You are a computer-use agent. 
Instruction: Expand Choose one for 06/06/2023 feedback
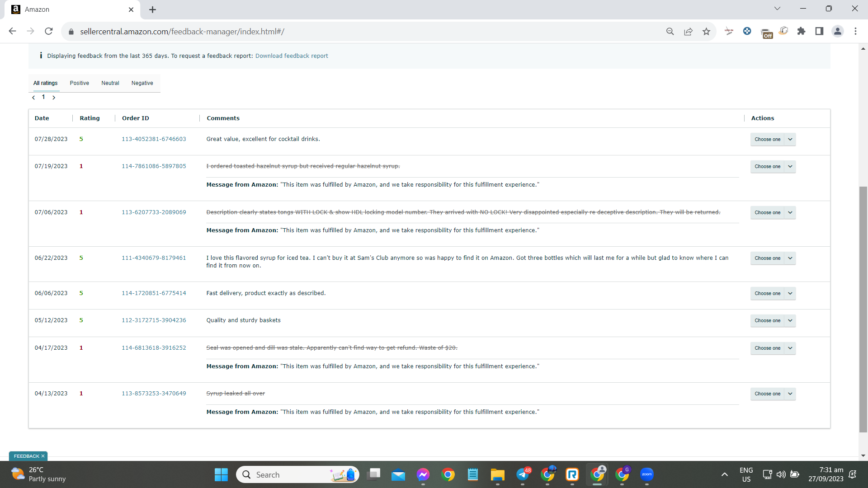click(x=773, y=293)
